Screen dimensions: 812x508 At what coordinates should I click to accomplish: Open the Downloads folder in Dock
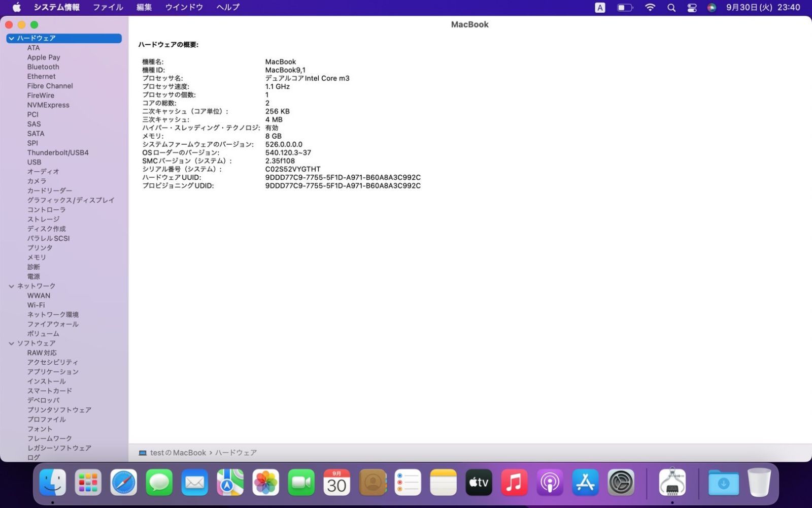pos(723,483)
